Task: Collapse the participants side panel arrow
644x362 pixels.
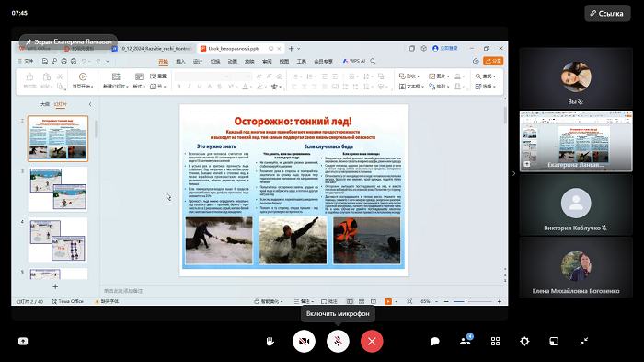Action: tap(513, 173)
